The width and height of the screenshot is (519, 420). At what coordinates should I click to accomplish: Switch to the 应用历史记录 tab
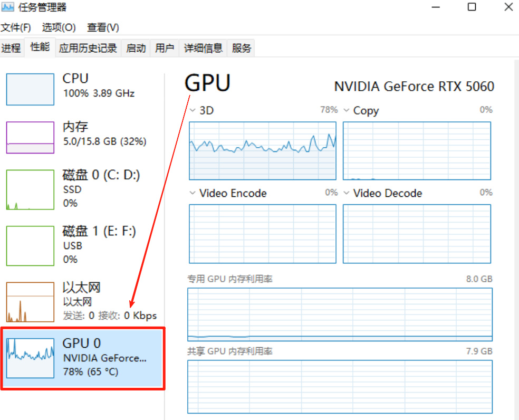click(x=88, y=49)
